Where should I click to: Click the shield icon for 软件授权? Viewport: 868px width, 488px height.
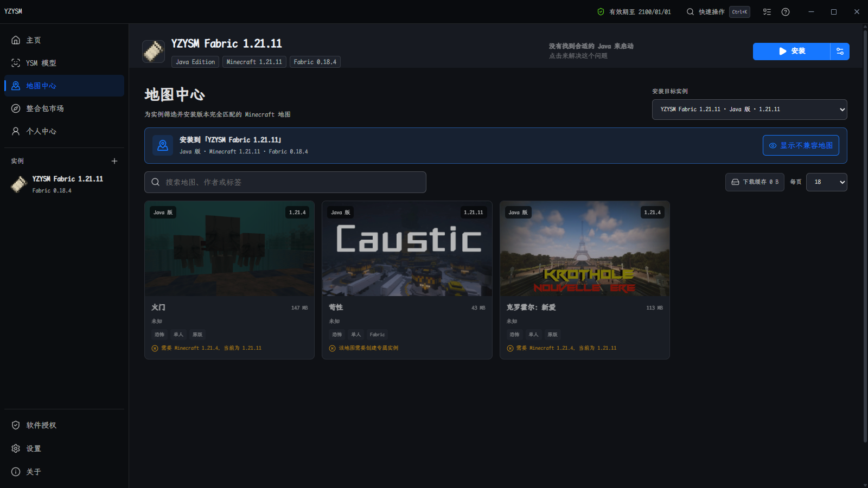coord(16,425)
